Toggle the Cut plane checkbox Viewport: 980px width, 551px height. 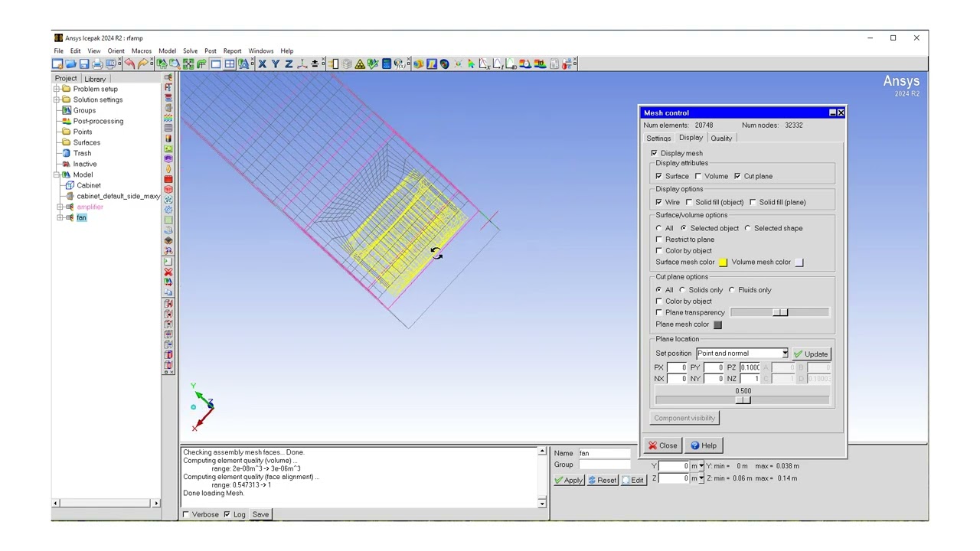737,176
